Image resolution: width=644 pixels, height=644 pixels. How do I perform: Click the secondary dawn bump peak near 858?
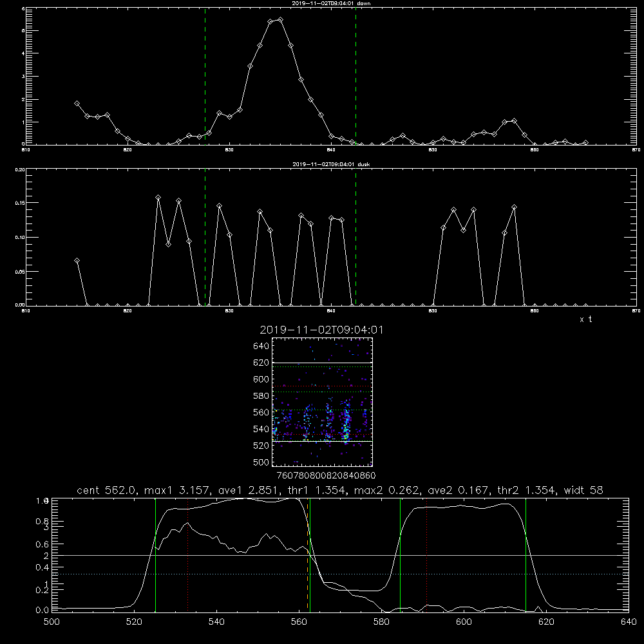(x=514, y=121)
